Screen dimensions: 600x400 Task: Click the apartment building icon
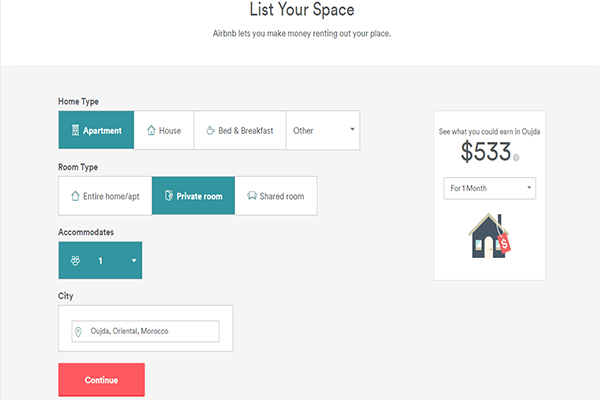click(x=75, y=130)
